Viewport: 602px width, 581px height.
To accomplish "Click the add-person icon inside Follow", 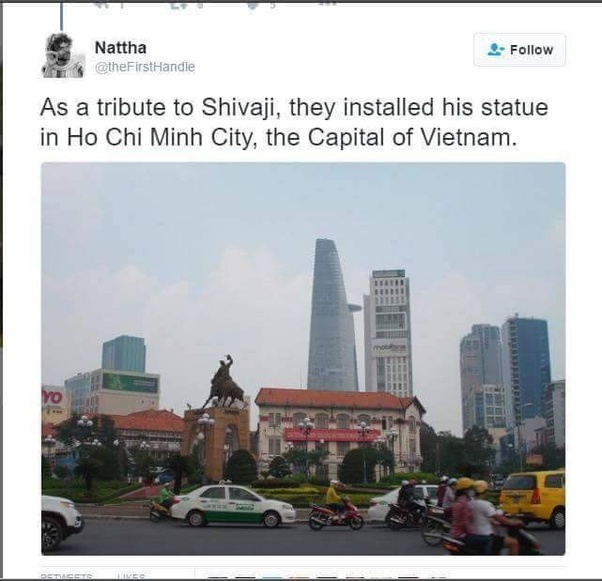I will pos(495,50).
